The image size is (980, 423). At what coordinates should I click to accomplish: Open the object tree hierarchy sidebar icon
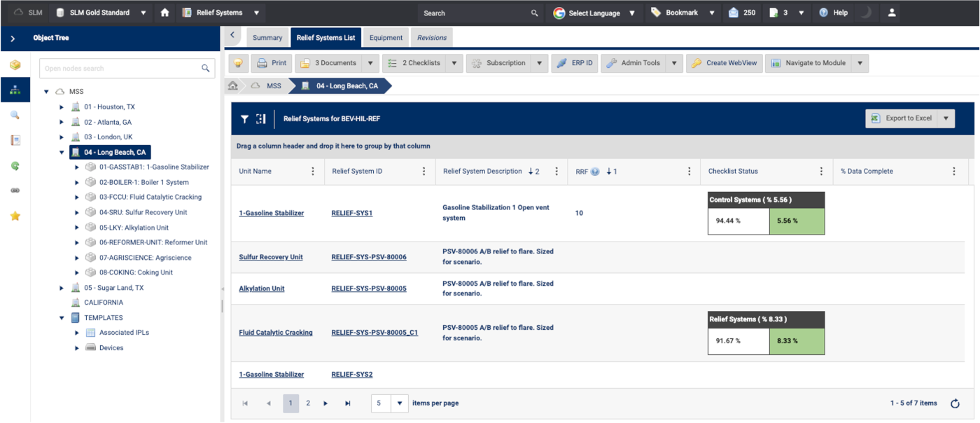[15, 90]
